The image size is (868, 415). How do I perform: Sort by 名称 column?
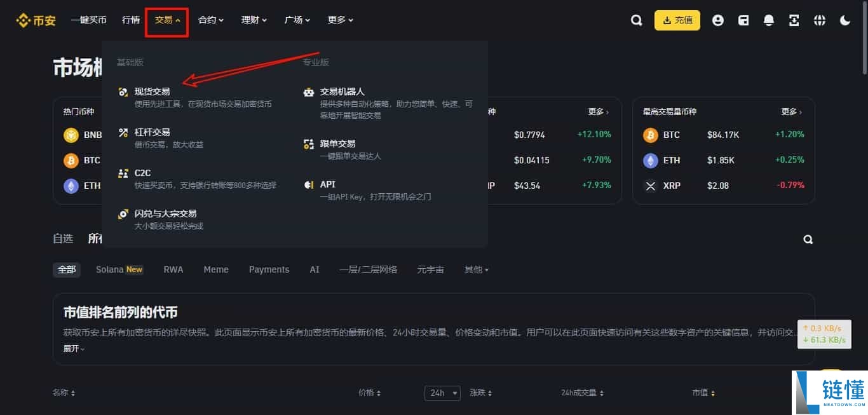pos(64,393)
